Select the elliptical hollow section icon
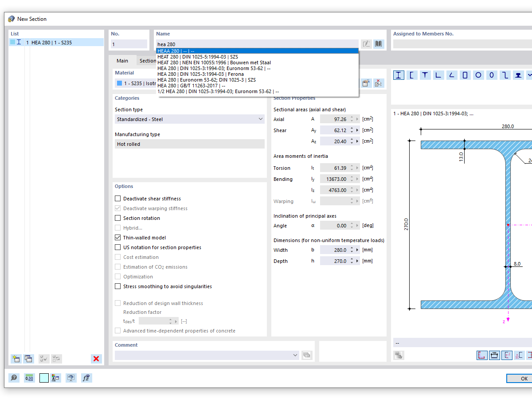 (492, 75)
